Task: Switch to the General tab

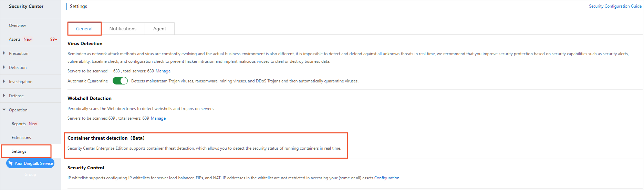Action: [84, 29]
